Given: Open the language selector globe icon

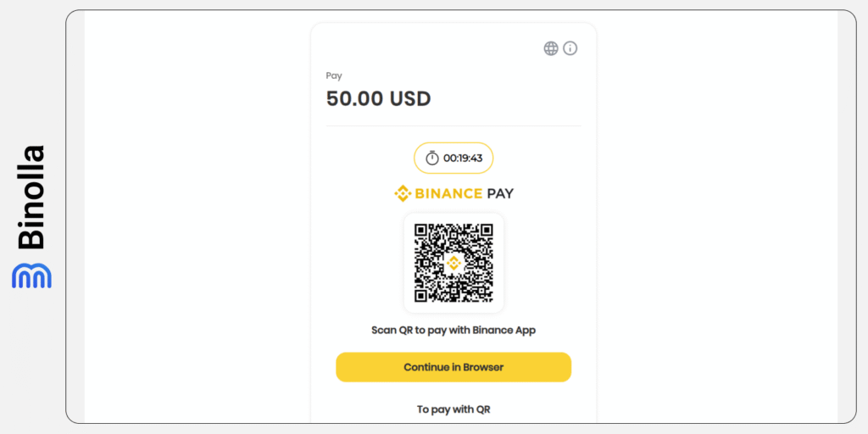Looking at the screenshot, I should [551, 48].
